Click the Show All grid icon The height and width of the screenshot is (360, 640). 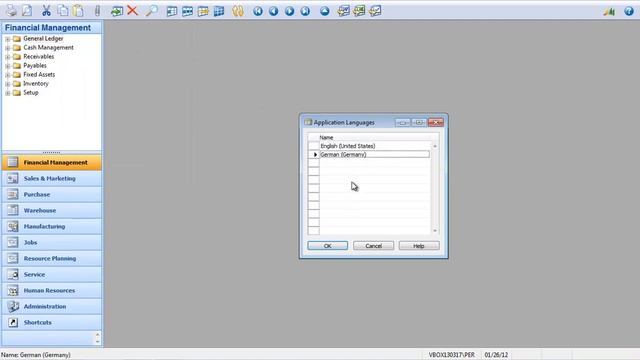[x=219, y=11]
